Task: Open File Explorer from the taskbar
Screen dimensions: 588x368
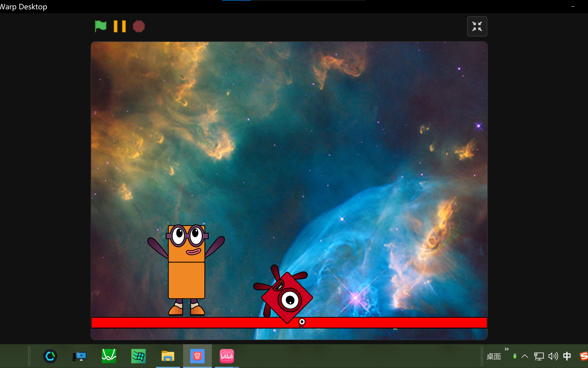Action: click(168, 356)
